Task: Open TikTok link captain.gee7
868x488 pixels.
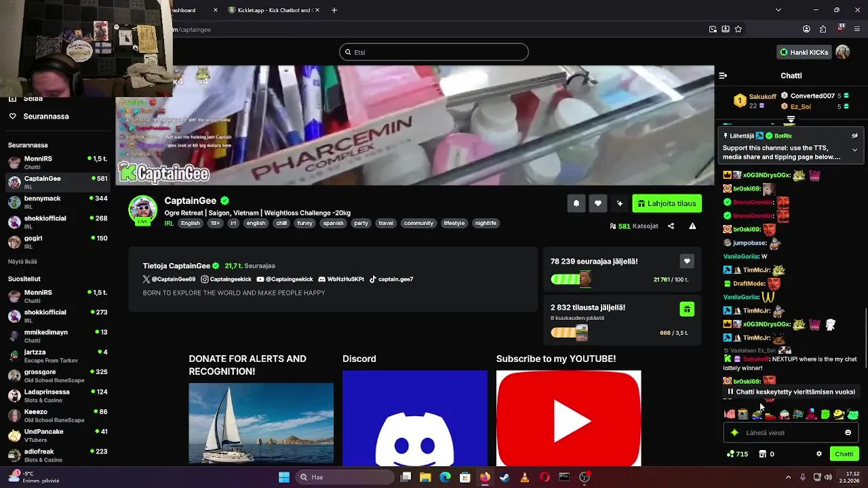Action: pos(391,279)
